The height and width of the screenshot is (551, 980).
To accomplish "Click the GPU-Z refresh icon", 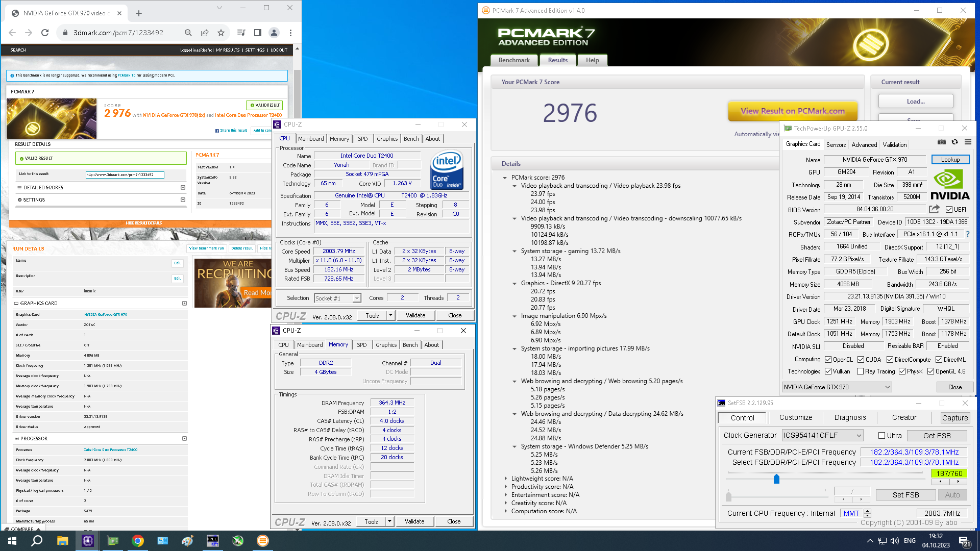I will (x=954, y=142).
